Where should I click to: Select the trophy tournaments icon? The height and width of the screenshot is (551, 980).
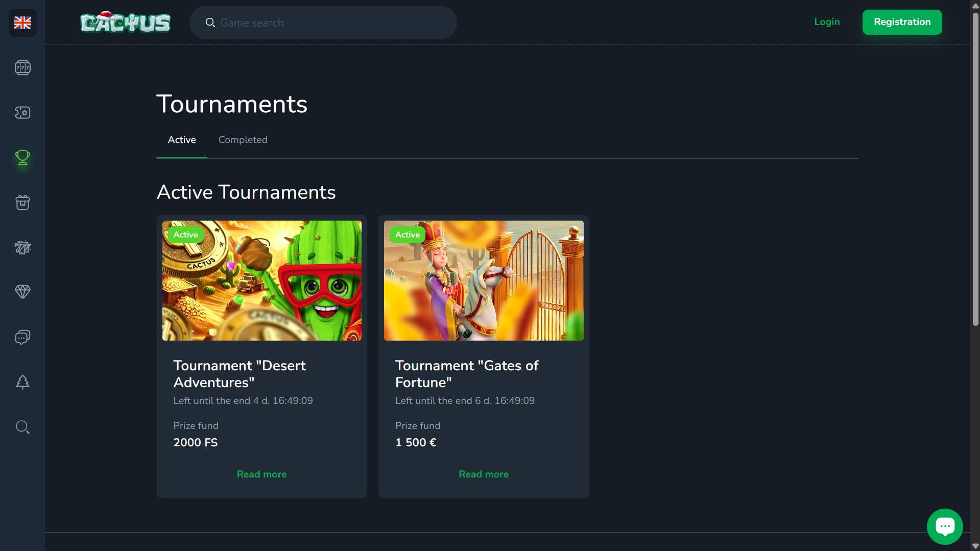pyautogui.click(x=22, y=157)
